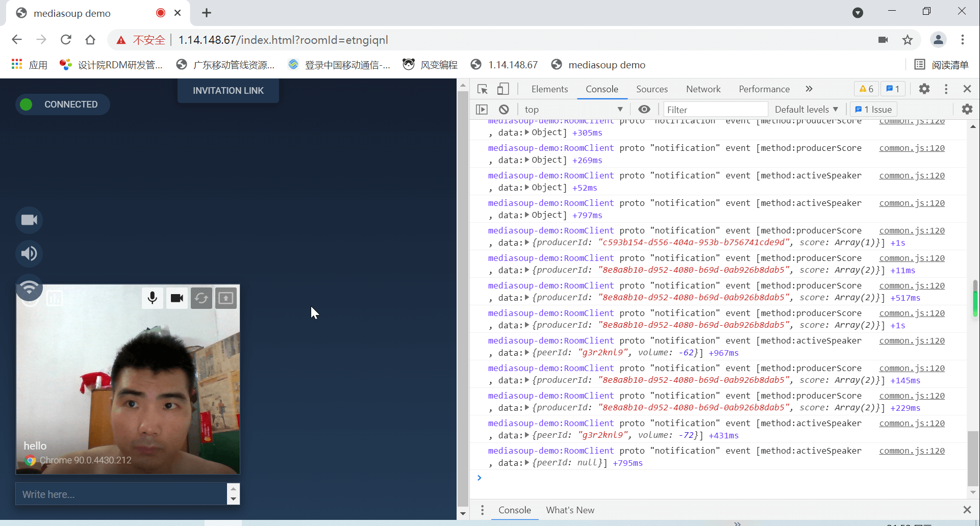The image size is (980, 526).
Task: Mute the microphone on the video tile
Action: (x=152, y=298)
